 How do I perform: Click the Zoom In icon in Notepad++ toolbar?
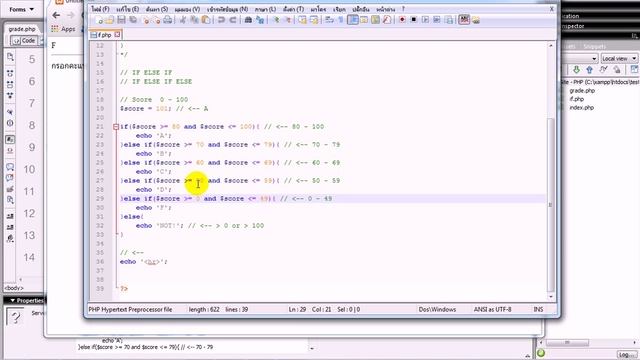[276, 20]
